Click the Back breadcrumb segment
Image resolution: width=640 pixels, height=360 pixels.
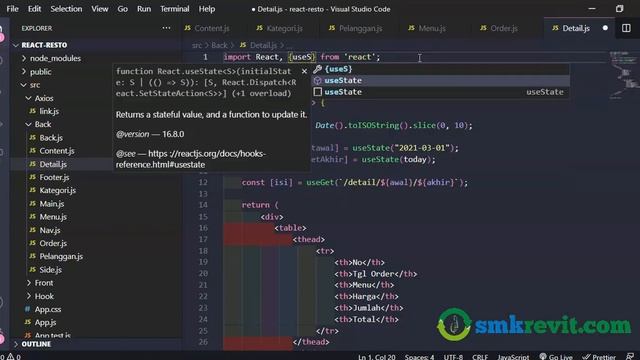click(x=219, y=45)
